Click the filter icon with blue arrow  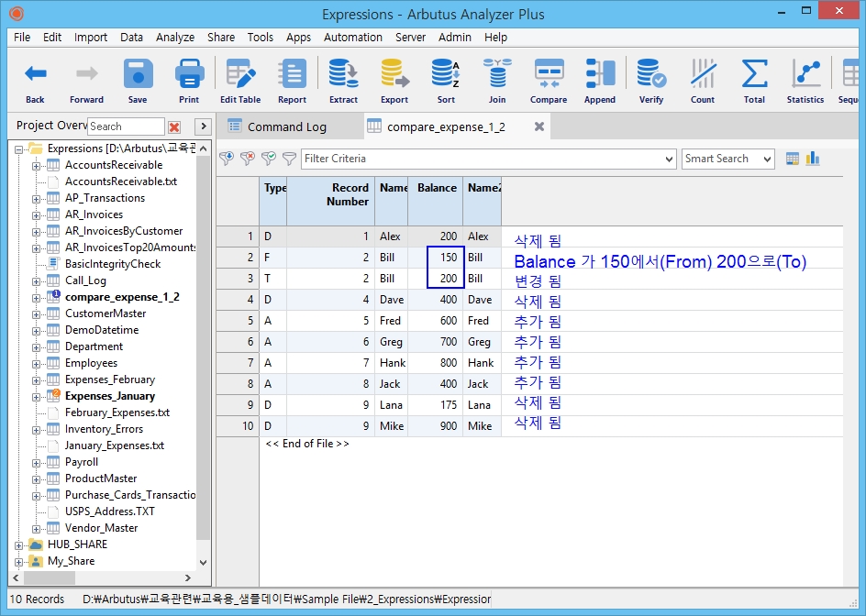(x=227, y=159)
